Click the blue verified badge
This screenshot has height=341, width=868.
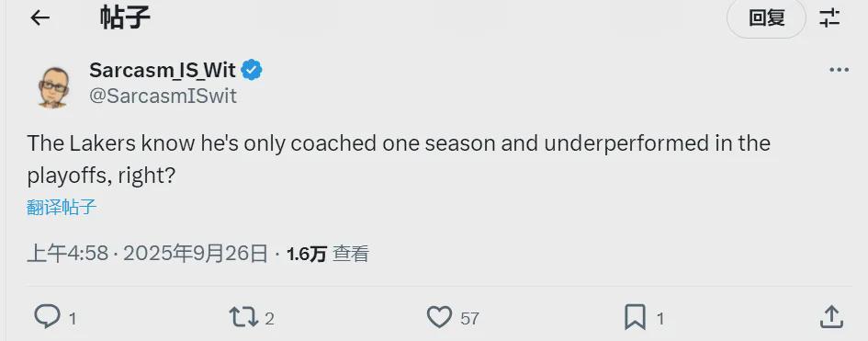tap(252, 70)
